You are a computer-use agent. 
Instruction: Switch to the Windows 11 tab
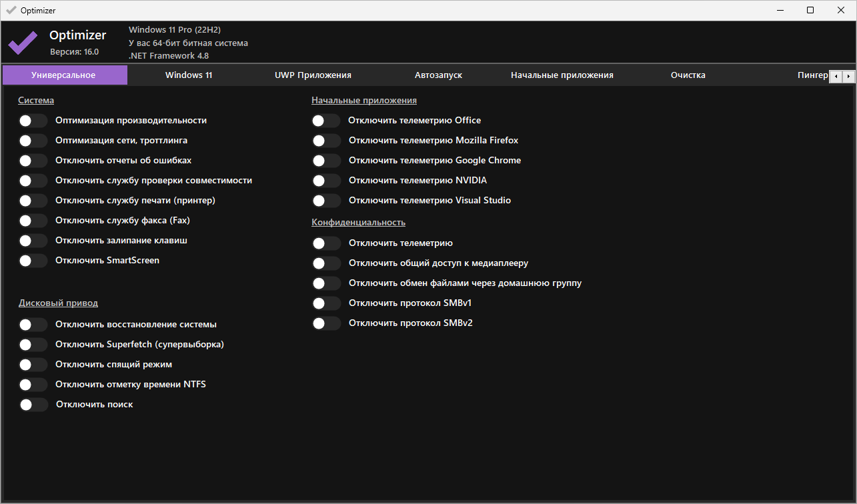point(189,75)
